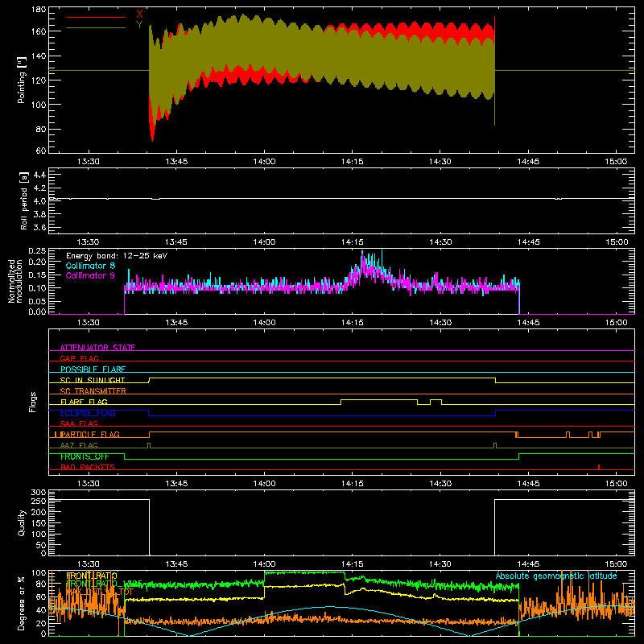Select the POSSIBLE_FLARE flag label
644x644 pixels.
click(x=93, y=369)
